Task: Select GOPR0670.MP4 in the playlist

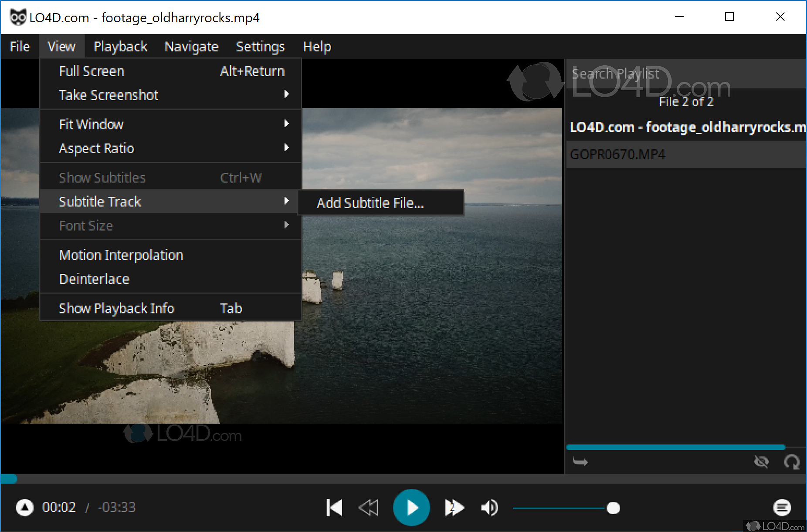Action: tap(617, 154)
